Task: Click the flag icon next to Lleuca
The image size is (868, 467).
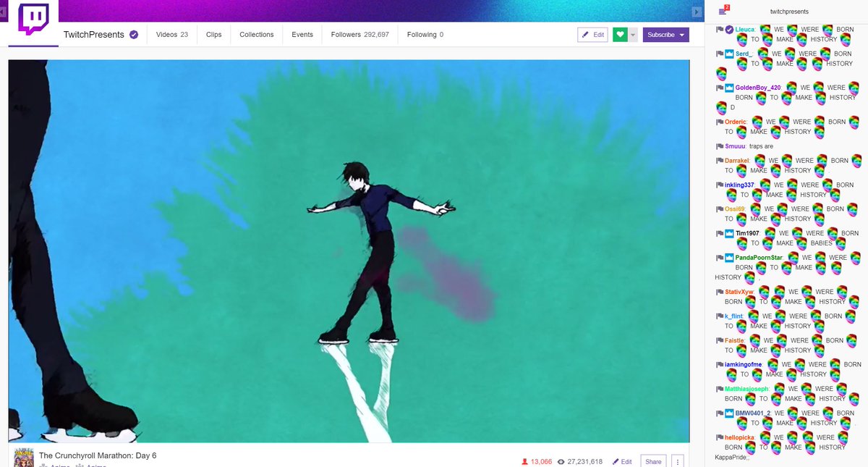Action: click(719, 30)
